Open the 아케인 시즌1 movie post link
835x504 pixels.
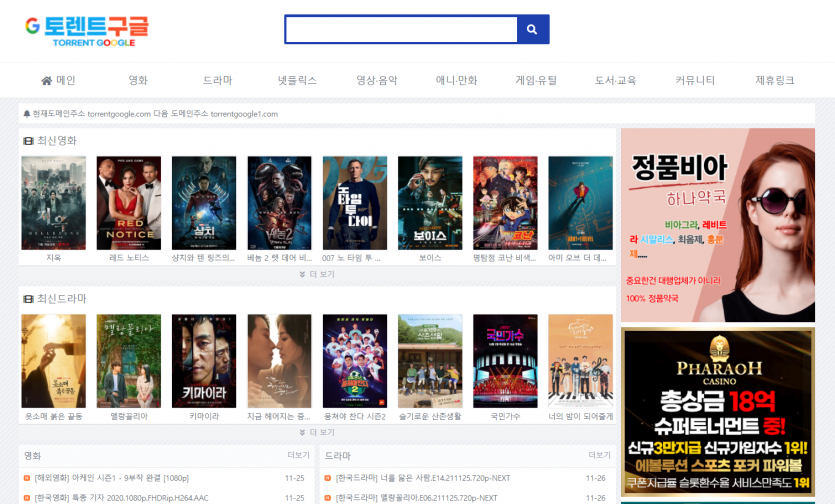[112, 479]
